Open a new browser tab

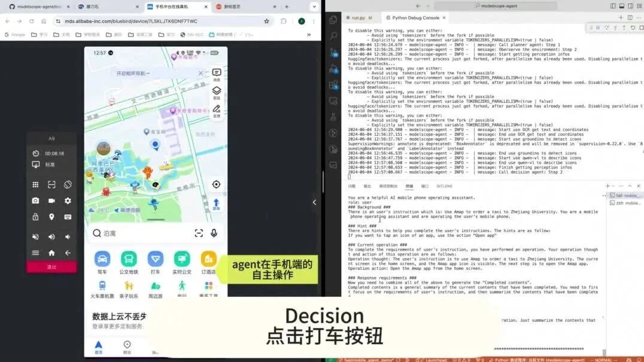[287, 7]
